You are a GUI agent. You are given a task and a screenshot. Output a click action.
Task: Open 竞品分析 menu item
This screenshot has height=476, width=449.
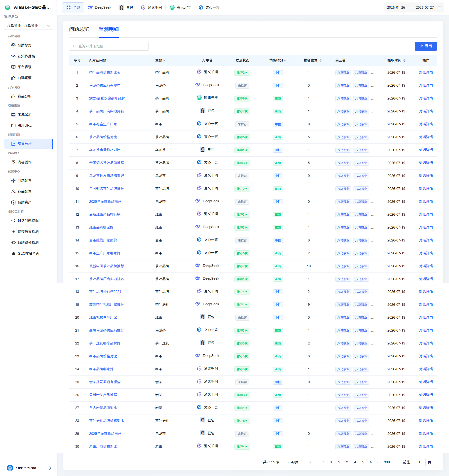pos(29,96)
